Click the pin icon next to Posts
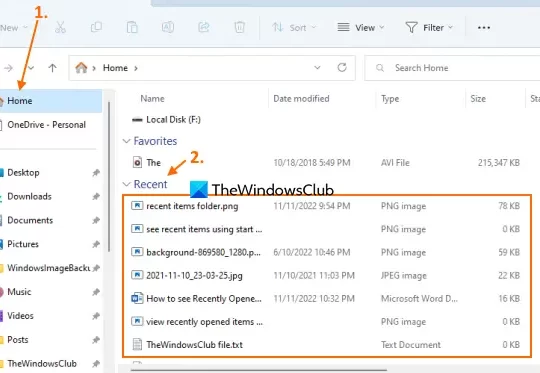 96,340
